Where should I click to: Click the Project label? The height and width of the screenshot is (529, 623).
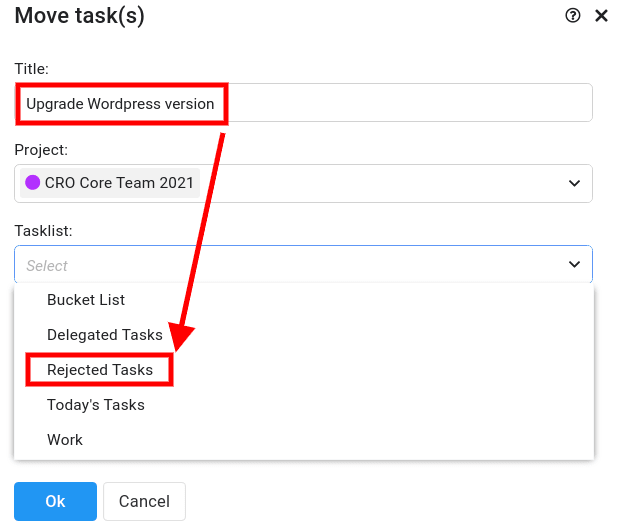click(41, 150)
